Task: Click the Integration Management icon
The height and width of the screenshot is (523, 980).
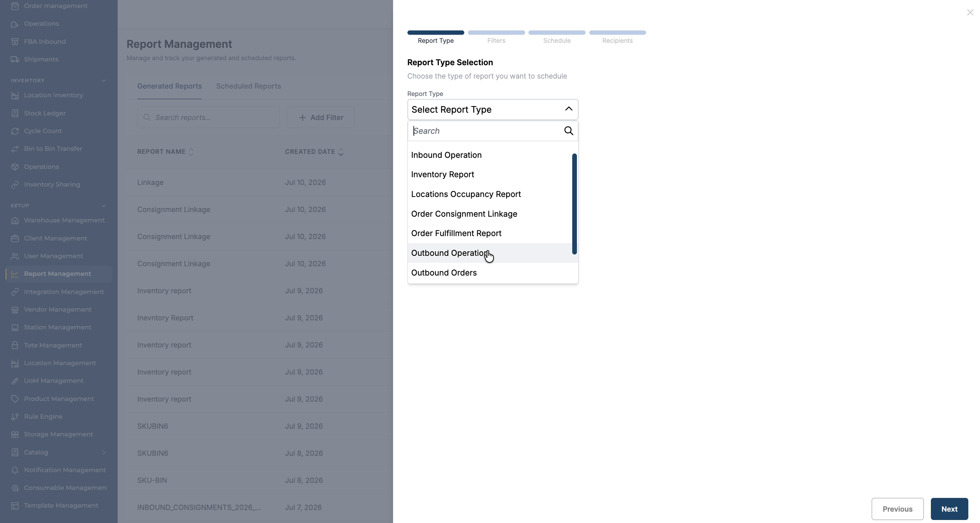Action: tap(15, 292)
